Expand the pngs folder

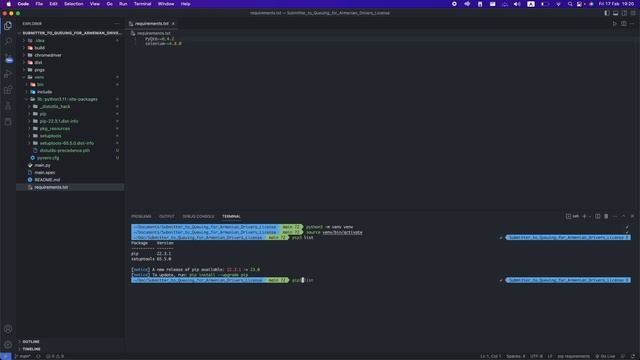[x=70, y=70]
